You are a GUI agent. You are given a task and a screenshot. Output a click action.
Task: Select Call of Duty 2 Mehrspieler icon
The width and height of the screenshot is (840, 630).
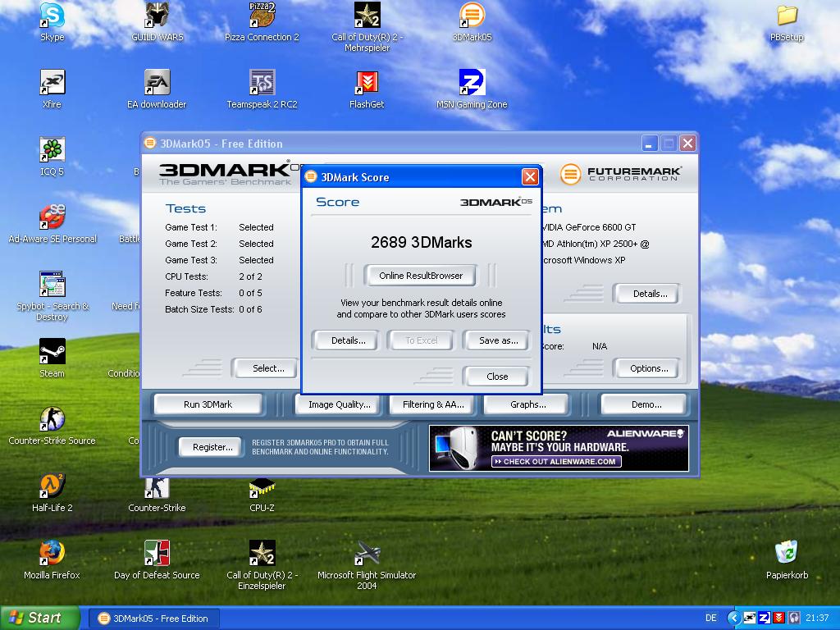(x=367, y=16)
